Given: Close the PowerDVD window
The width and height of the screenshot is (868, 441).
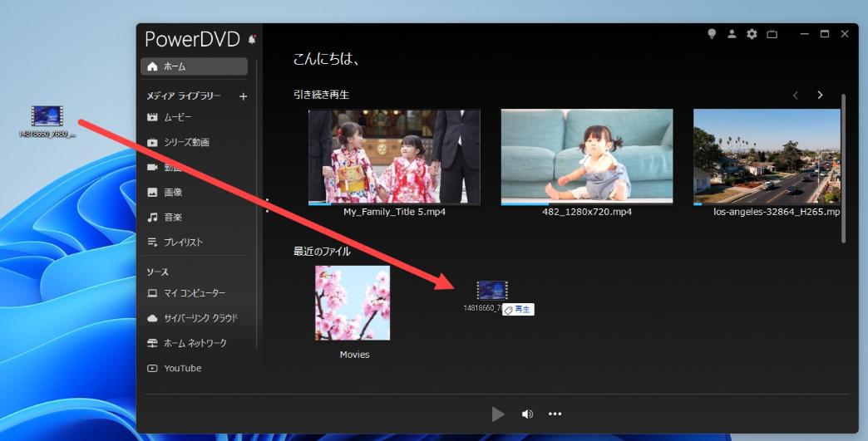Looking at the screenshot, I should coord(845,34).
